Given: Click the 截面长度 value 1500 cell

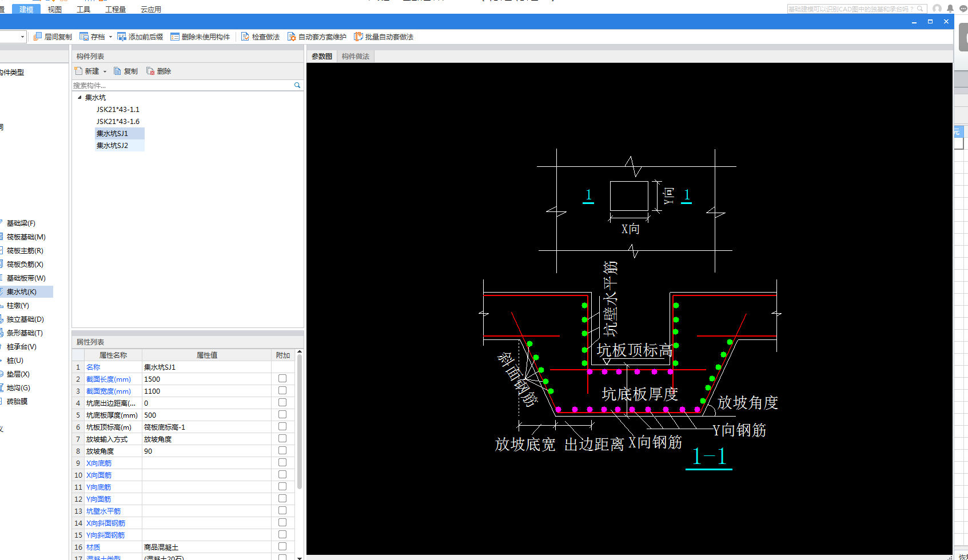Looking at the screenshot, I should point(206,379).
